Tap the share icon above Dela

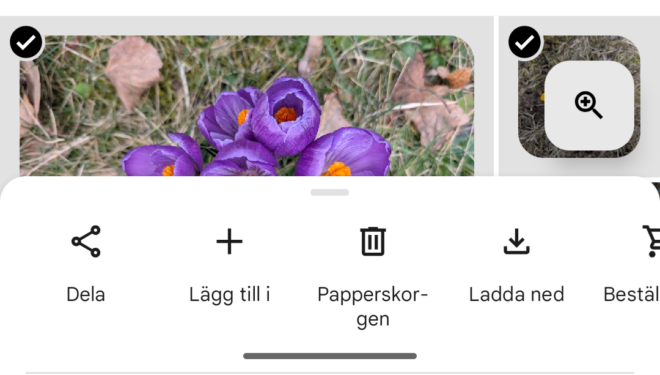[x=86, y=241]
